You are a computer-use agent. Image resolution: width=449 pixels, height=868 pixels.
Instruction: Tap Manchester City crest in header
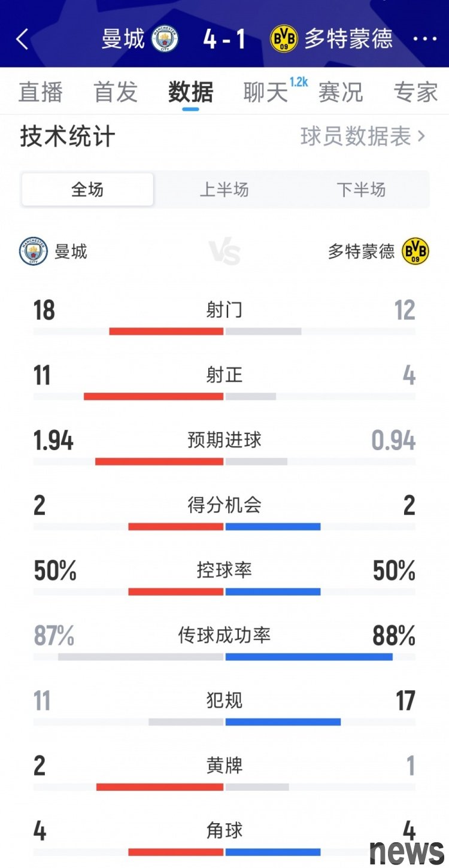pyautogui.click(x=165, y=40)
